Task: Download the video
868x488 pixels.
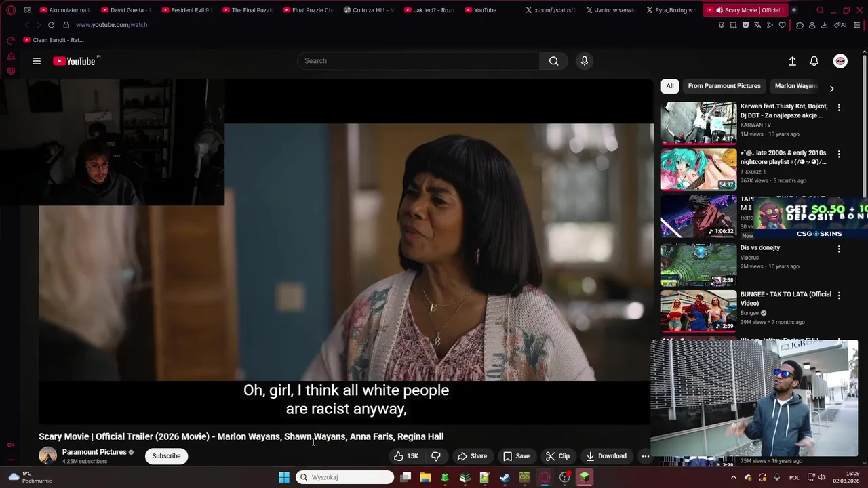Action: tap(606, 456)
